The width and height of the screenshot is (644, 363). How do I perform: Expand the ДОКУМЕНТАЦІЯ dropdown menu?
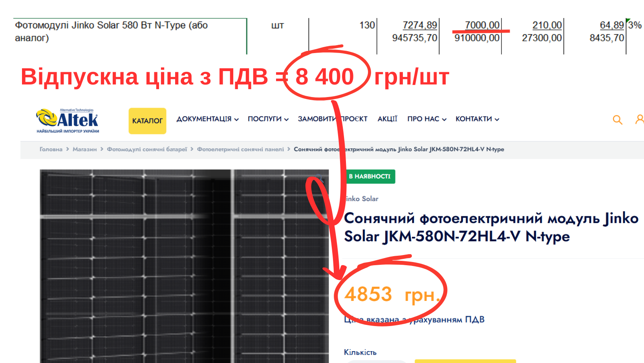coord(207,119)
